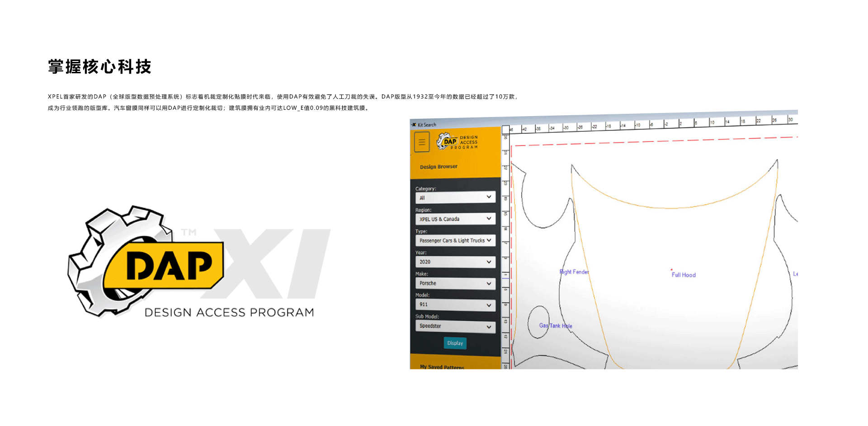This screenshot has width=868, height=426.
Task: Click the 掌握核心科技 heading
Action: 100,67
